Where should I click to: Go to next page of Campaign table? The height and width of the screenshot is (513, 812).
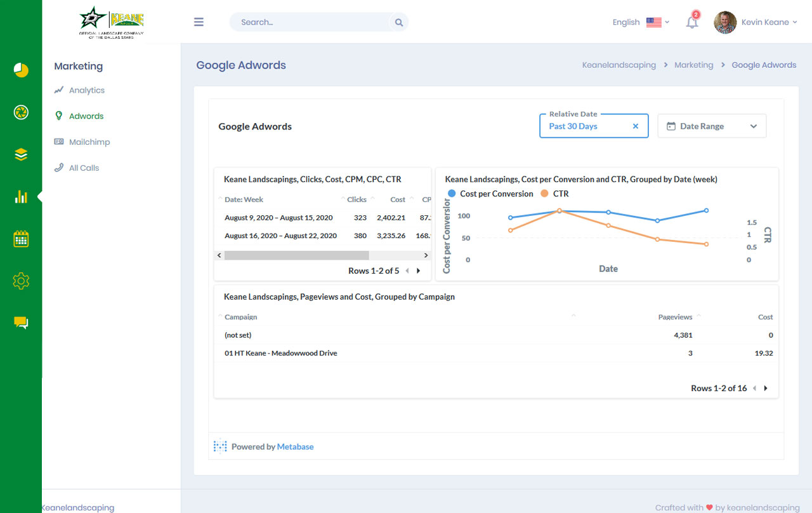point(766,389)
